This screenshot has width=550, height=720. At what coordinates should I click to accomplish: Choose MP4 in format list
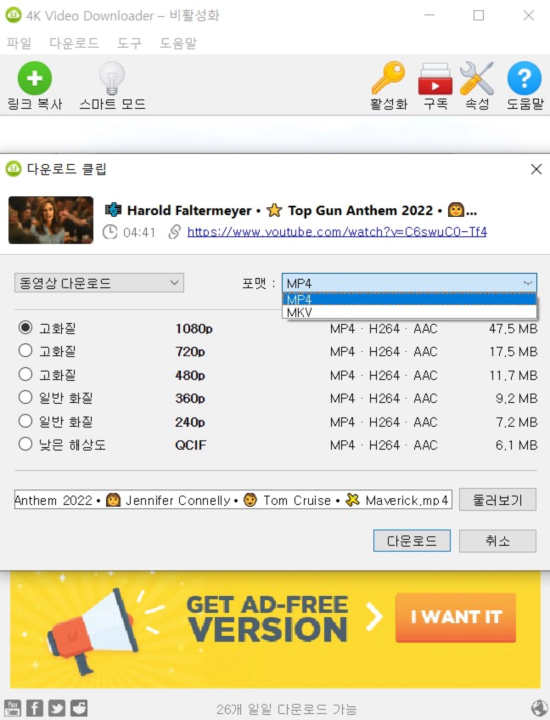409,299
